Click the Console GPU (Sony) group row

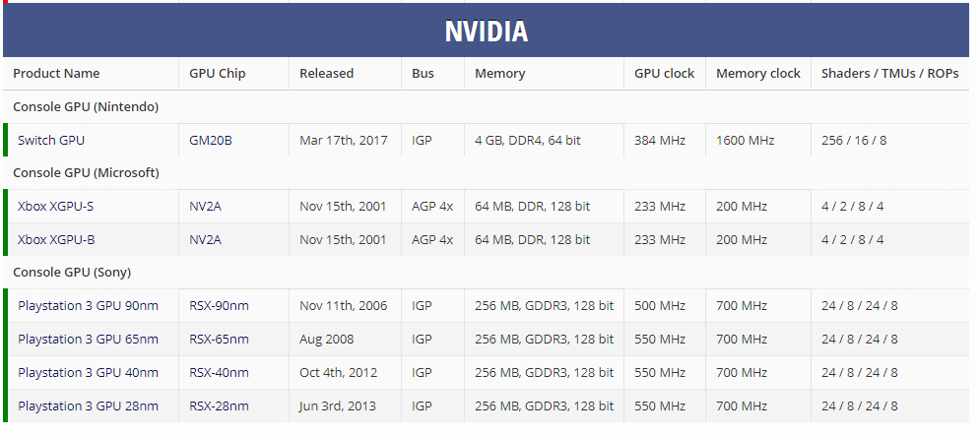tap(72, 272)
